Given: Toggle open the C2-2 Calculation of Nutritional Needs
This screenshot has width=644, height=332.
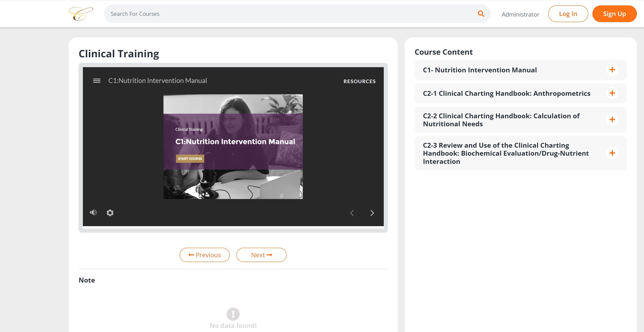Looking at the screenshot, I should 612,119.
